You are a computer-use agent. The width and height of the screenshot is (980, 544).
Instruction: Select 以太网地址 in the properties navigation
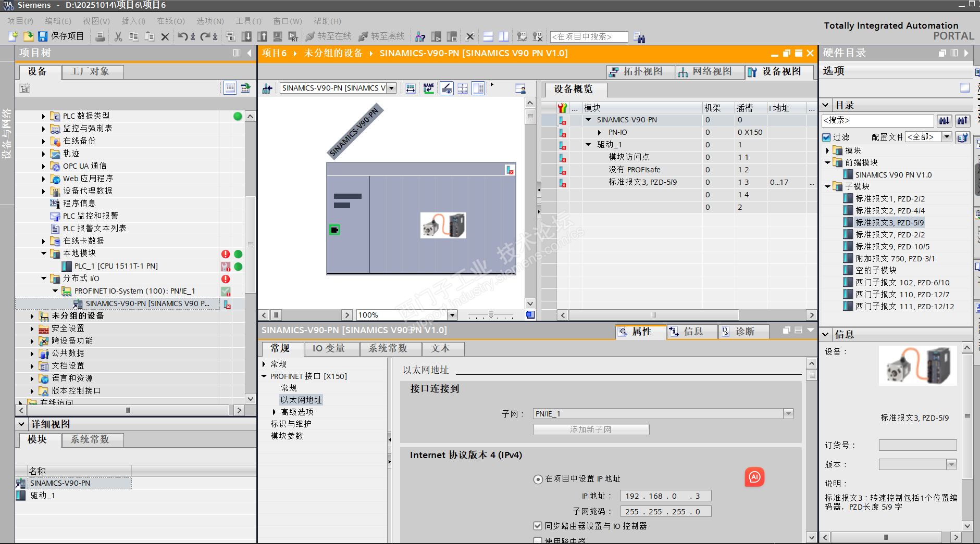(x=301, y=400)
